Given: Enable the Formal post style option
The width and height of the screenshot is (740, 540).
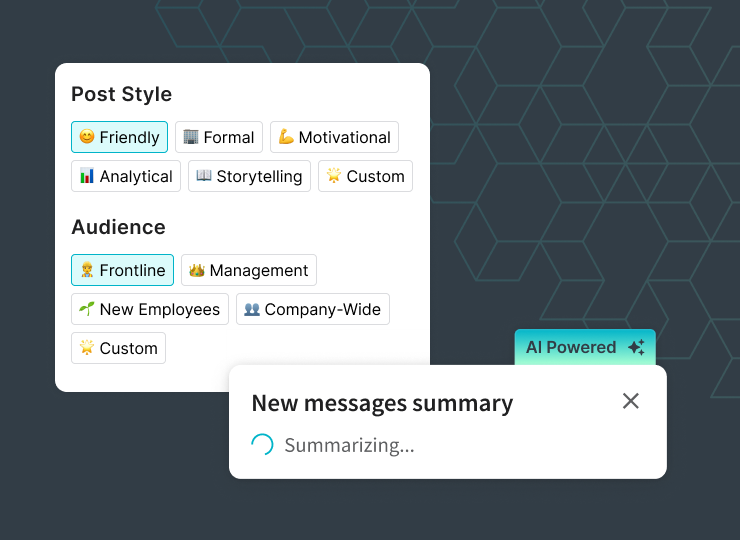Looking at the screenshot, I should [219, 137].
